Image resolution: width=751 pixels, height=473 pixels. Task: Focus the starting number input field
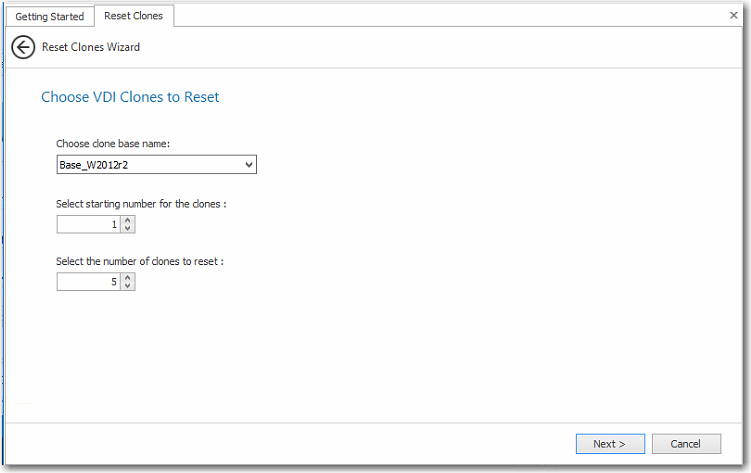88,225
